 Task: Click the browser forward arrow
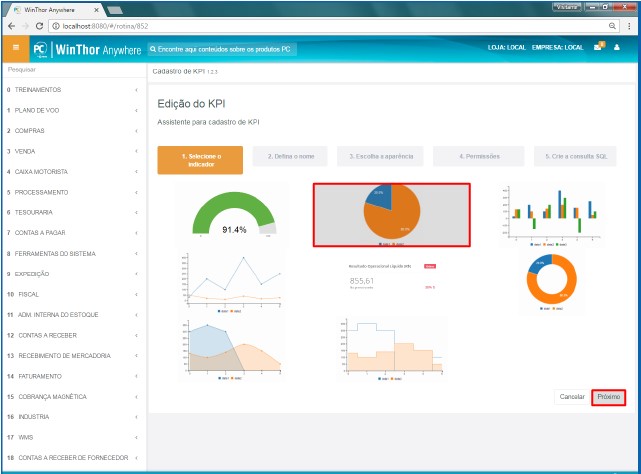(x=25, y=26)
